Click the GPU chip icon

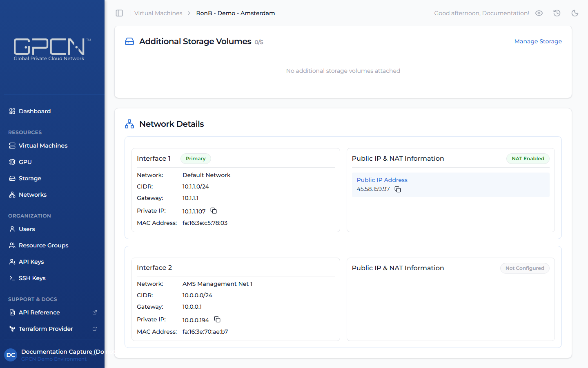point(12,162)
